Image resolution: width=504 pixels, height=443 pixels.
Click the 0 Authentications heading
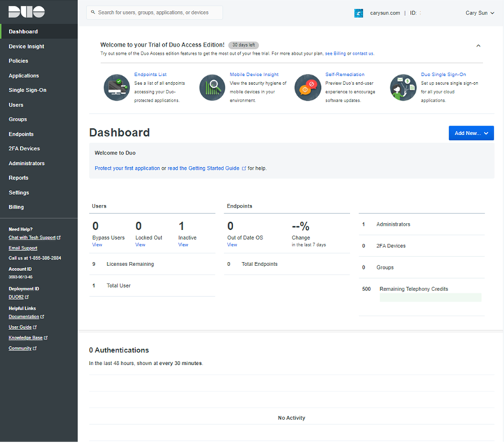tap(119, 350)
